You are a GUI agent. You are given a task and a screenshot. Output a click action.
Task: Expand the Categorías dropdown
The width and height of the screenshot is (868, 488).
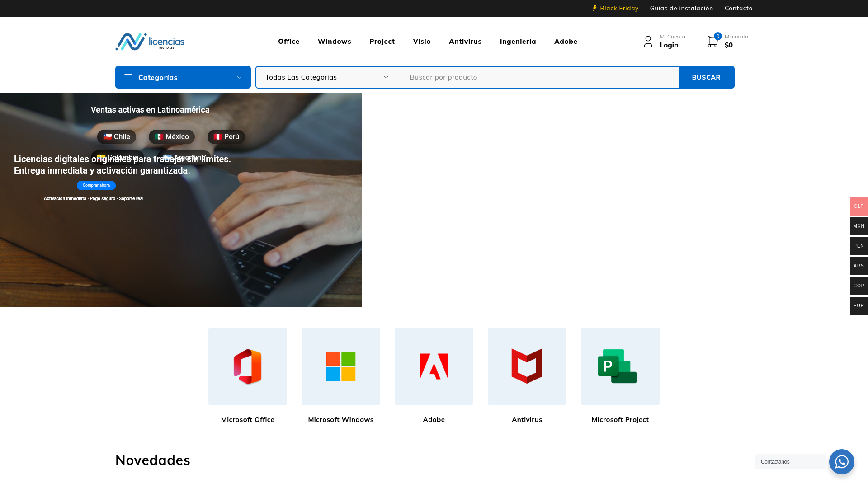(x=183, y=77)
